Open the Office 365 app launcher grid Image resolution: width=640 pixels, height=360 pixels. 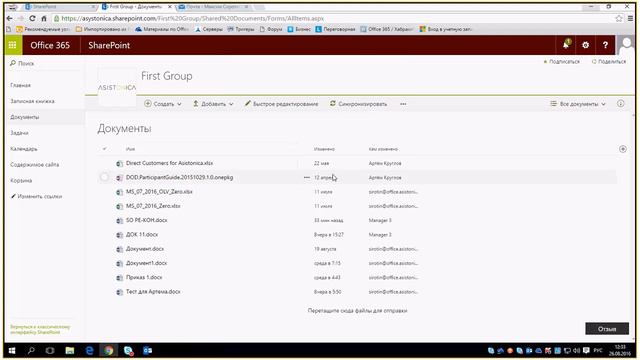pyautogui.click(x=13, y=45)
